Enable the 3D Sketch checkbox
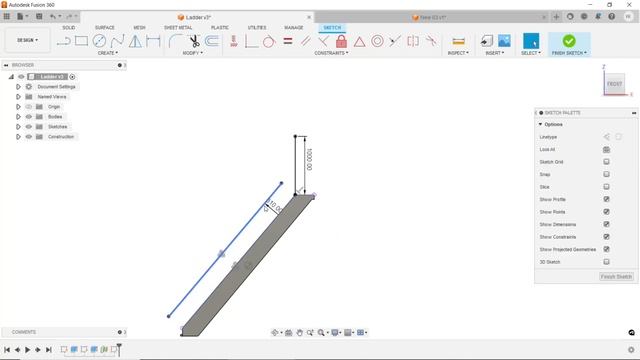The height and width of the screenshot is (360, 640). (606, 262)
